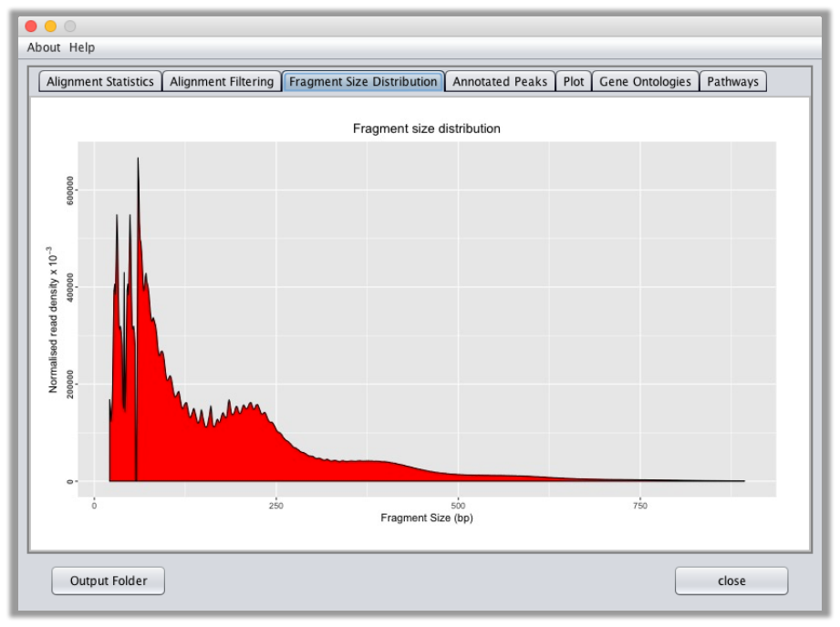
Task: Click the 600000 y-axis tick label
Action: [70, 190]
